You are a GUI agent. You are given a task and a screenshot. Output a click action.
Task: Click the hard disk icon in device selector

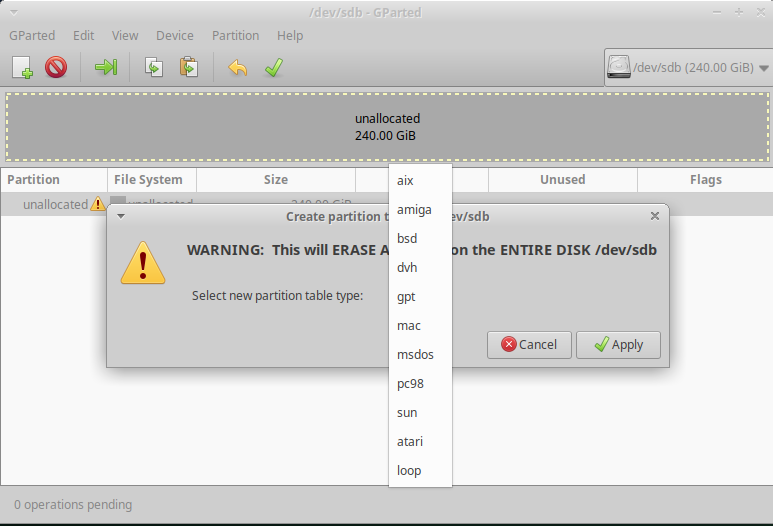(619, 67)
